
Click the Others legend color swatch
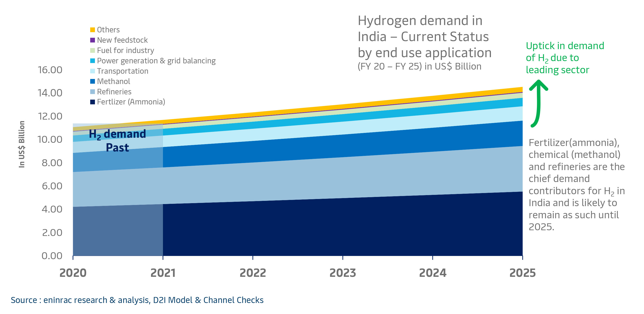pyautogui.click(x=92, y=30)
